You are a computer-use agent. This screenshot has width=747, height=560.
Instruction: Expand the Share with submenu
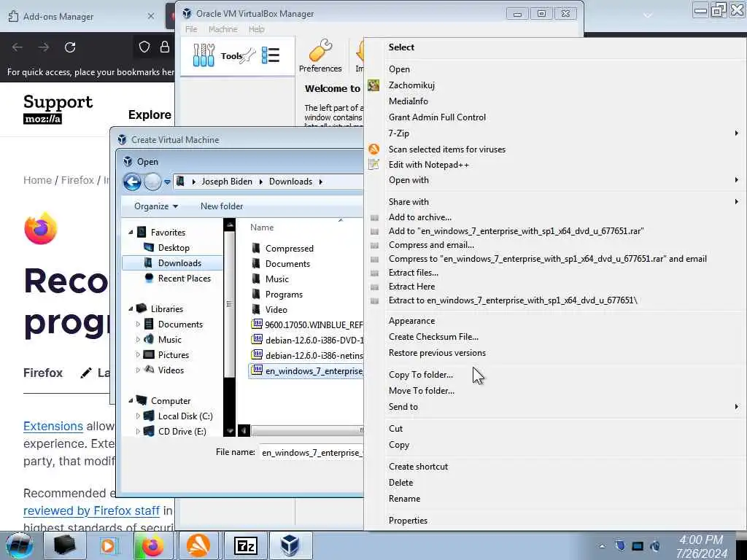click(x=737, y=202)
